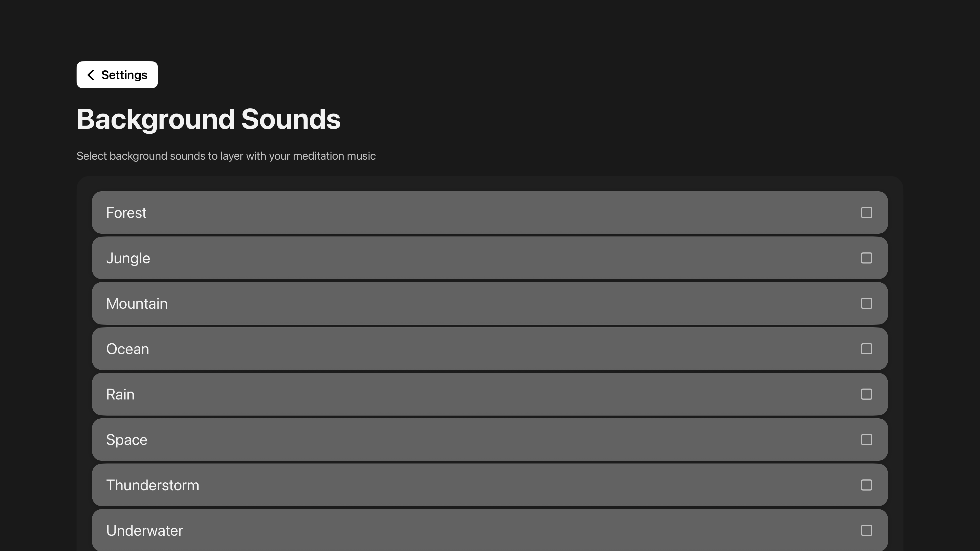980x551 pixels.
Task: Choose the Thunderstorm row label
Action: [152, 485]
